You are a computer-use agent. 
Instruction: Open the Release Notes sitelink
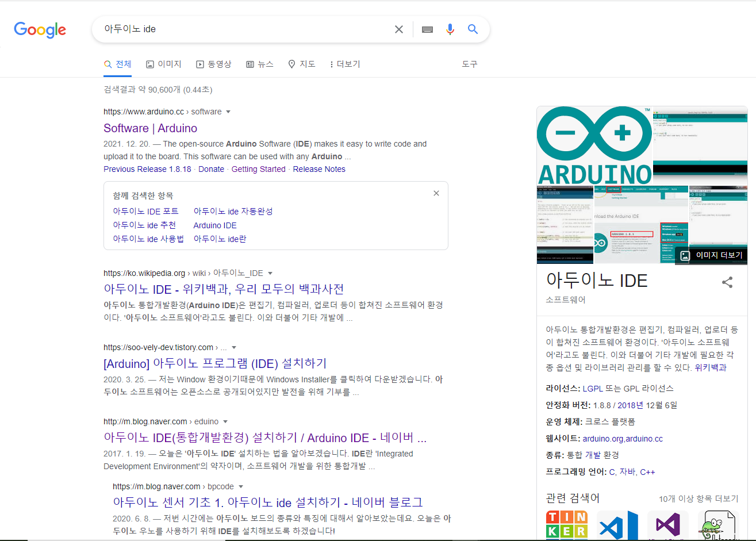tap(319, 169)
